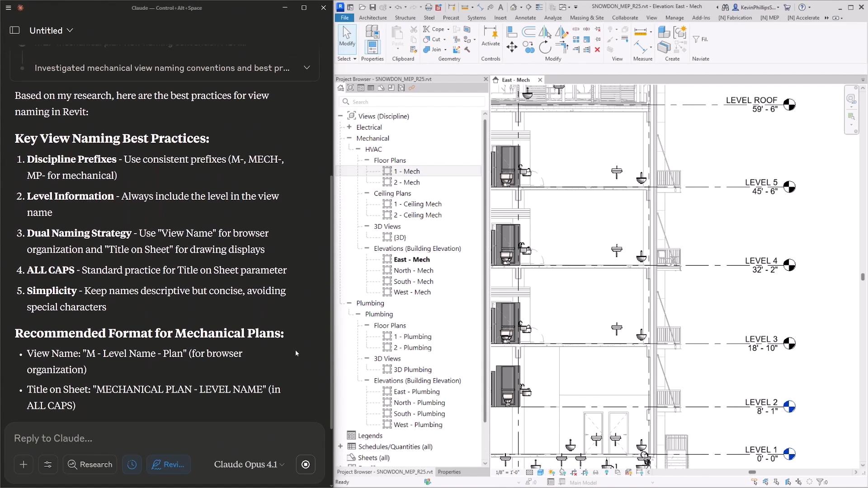This screenshot has width=868, height=488.
Task: Click the Type Properties icon
Action: pyautogui.click(x=372, y=32)
